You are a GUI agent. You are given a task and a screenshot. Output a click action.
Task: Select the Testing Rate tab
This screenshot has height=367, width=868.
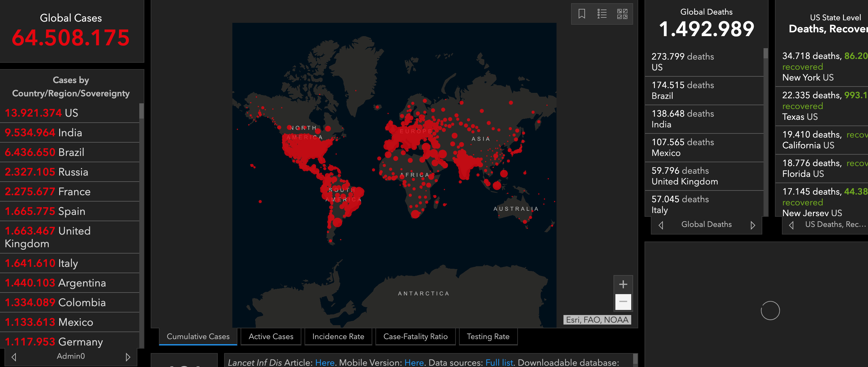[487, 336]
